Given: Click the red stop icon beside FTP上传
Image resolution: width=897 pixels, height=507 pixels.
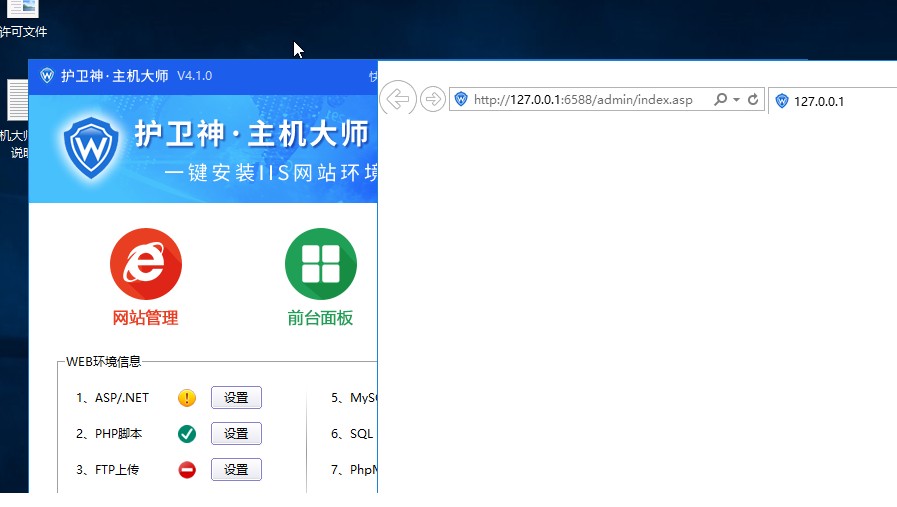Looking at the screenshot, I should [x=187, y=470].
